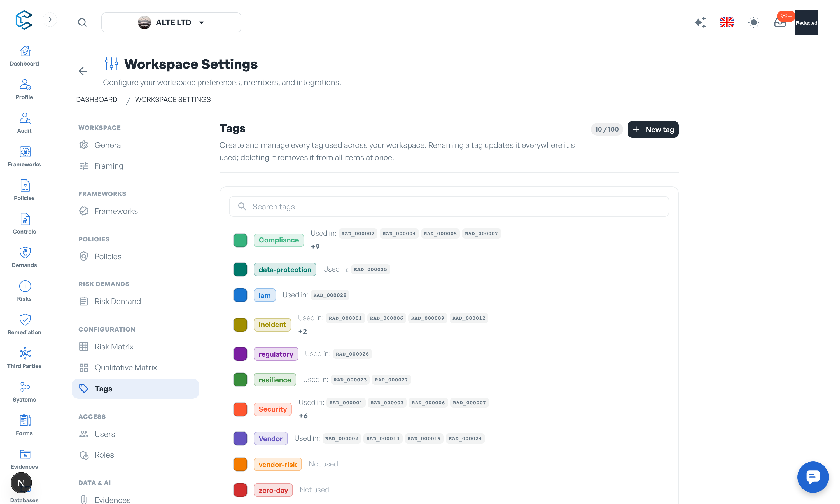Go to Audit section

(x=24, y=123)
